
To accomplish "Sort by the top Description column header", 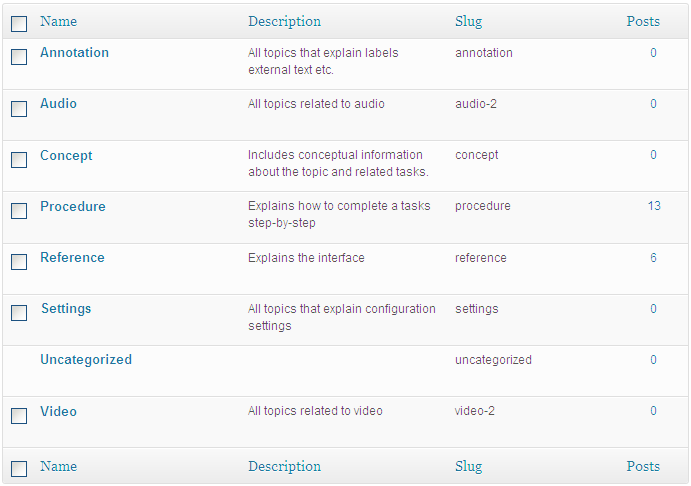I will [284, 22].
